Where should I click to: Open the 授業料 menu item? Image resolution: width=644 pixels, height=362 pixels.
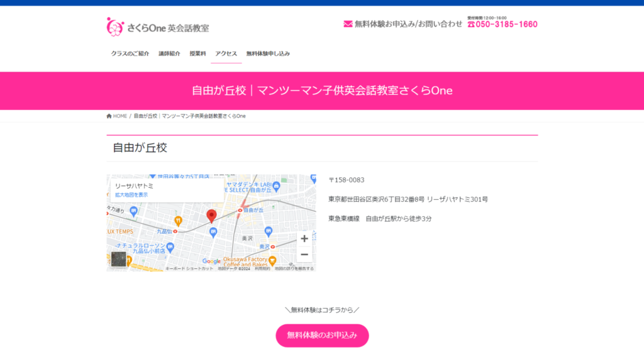click(x=197, y=54)
